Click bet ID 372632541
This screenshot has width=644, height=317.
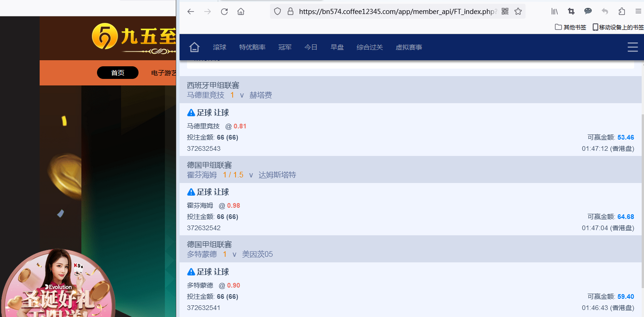coord(204,308)
